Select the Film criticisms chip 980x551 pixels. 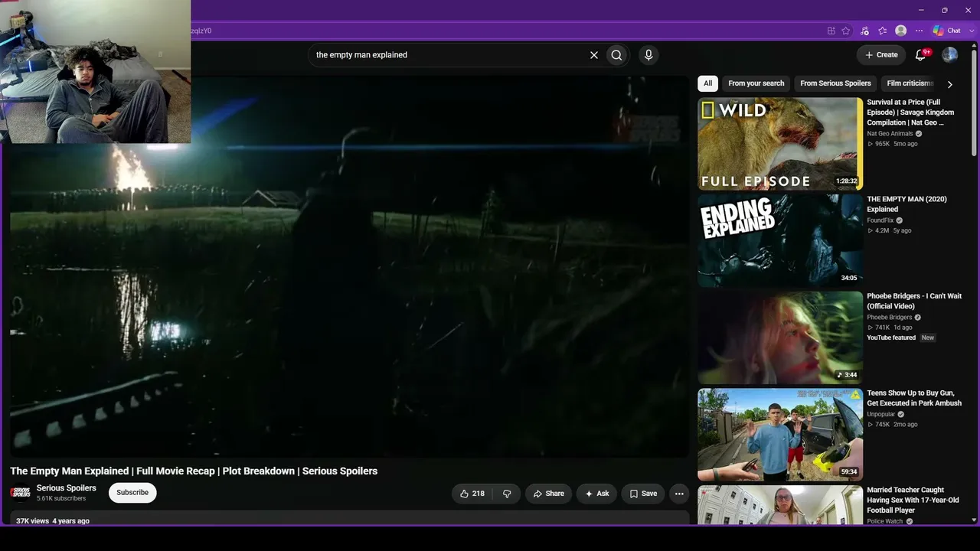point(910,83)
